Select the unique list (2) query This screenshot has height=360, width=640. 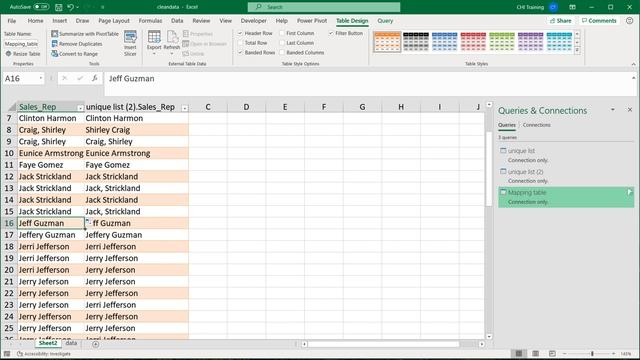(566, 176)
